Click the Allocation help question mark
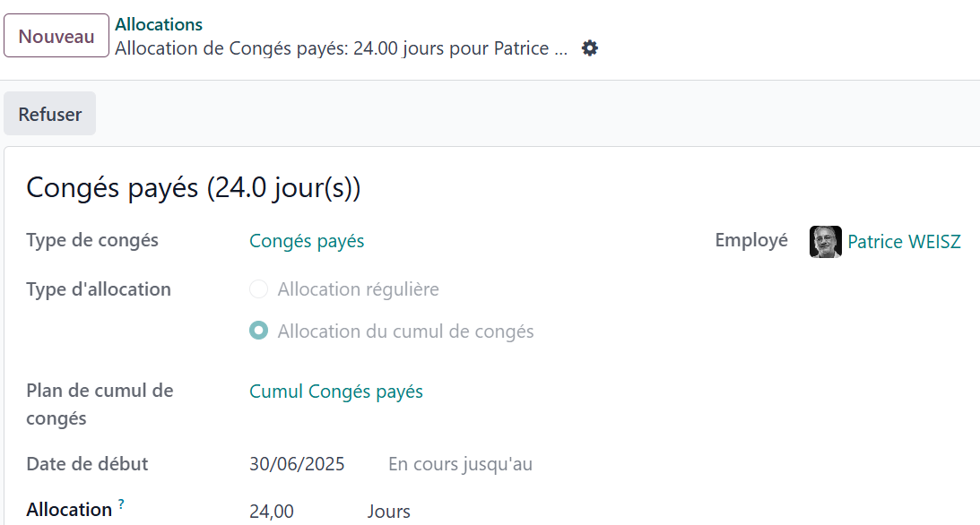This screenshot has width=980, height=525. pos(121,503)
